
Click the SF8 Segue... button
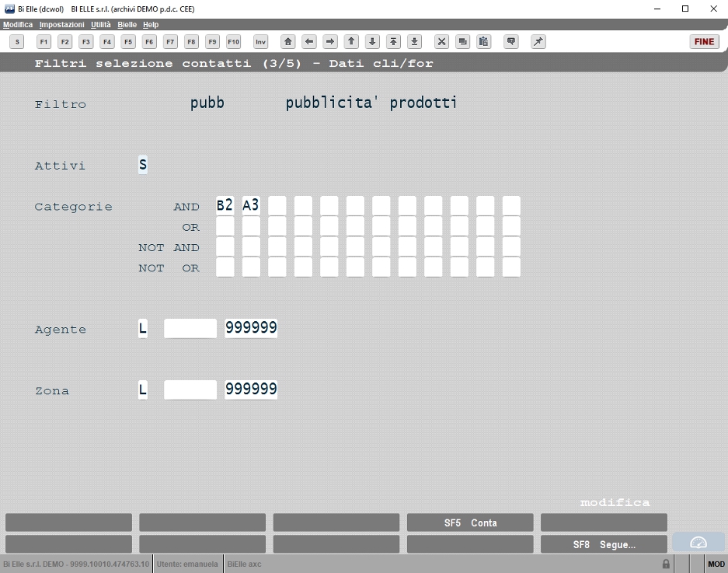pos(604,545)
